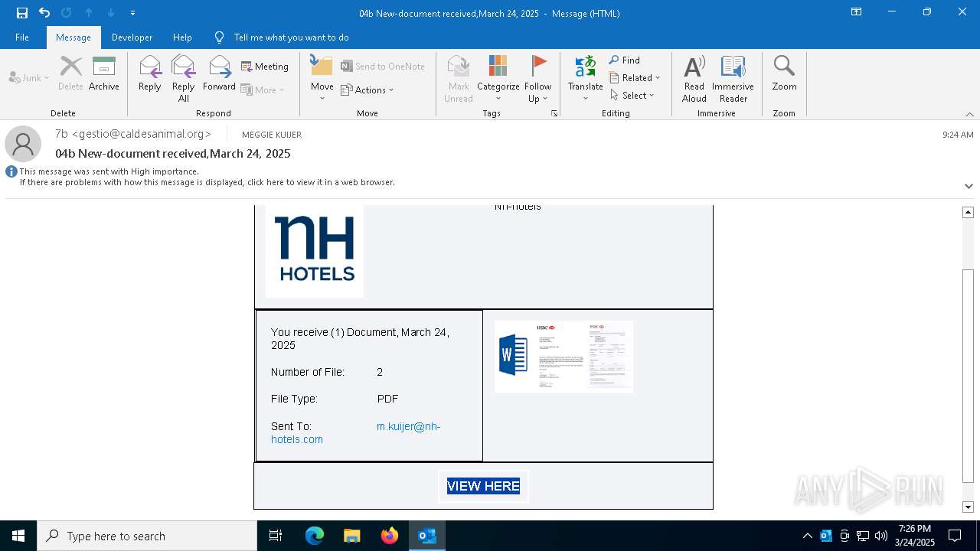Click Mark Unread
Viewport: 980px width, 551px height.
point(459,79)
